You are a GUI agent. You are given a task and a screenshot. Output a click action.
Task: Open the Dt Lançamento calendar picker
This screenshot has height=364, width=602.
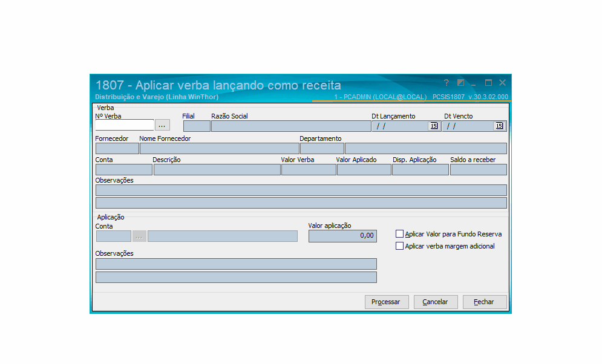(434, 126)
